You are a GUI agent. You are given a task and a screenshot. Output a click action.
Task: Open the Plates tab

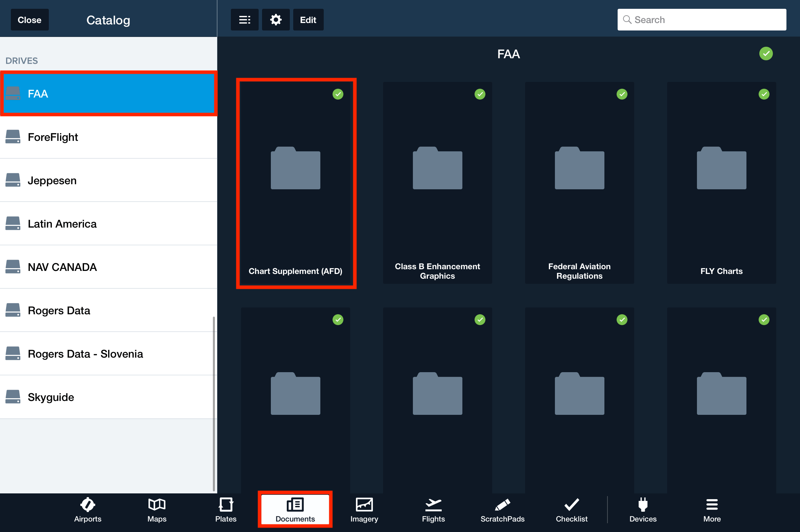click(x=225, y=510)
